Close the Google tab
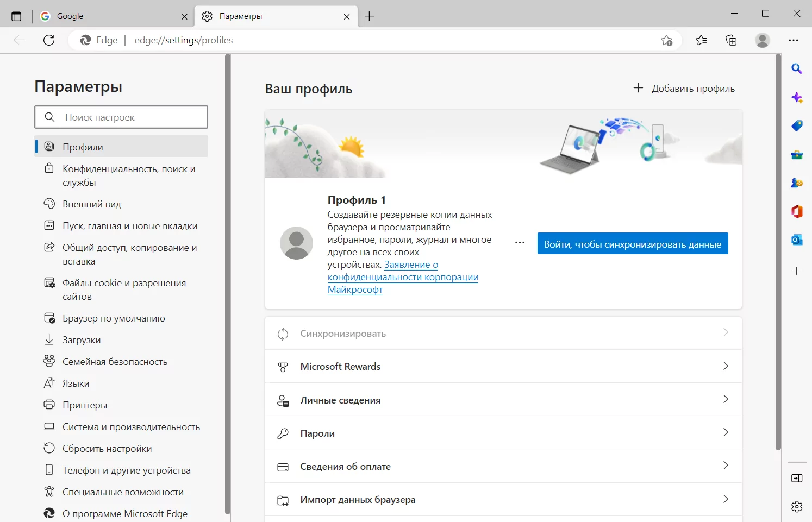Viewport: 812px width, 522px height. 184,17
